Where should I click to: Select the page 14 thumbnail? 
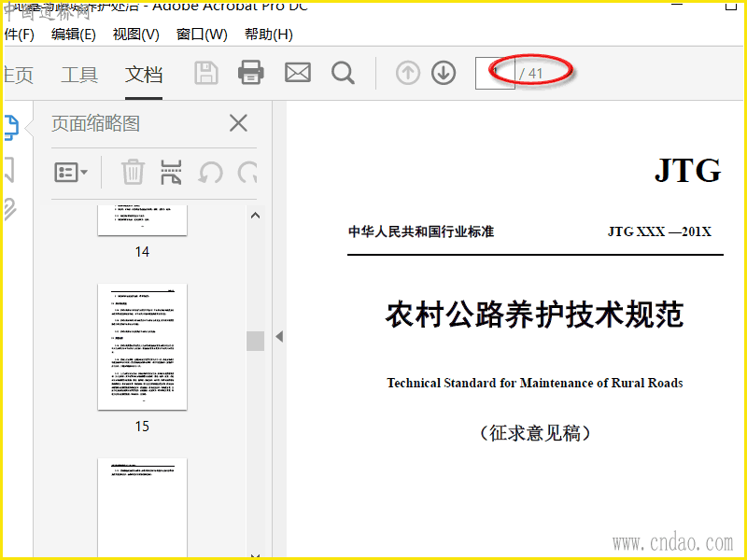click(143, 220)
